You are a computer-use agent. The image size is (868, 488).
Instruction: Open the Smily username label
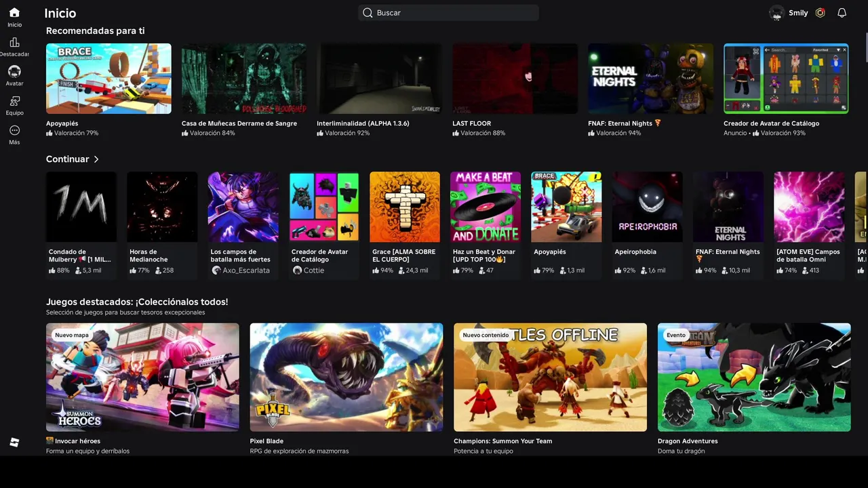point(798,13)
